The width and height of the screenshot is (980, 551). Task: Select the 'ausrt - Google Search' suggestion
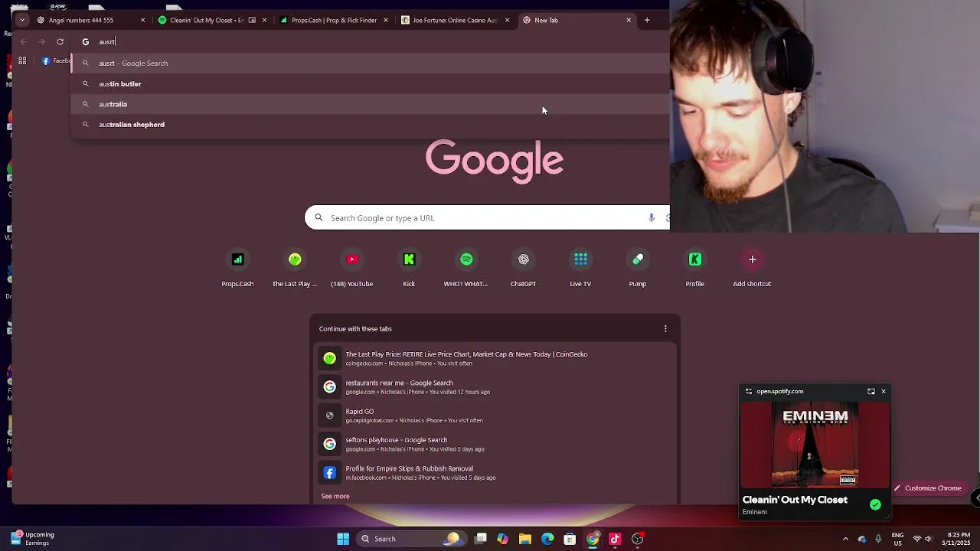(x=370, y=64)
